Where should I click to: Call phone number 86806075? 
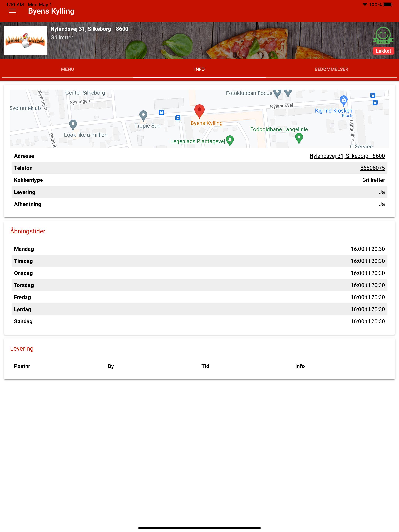point(373,168)
